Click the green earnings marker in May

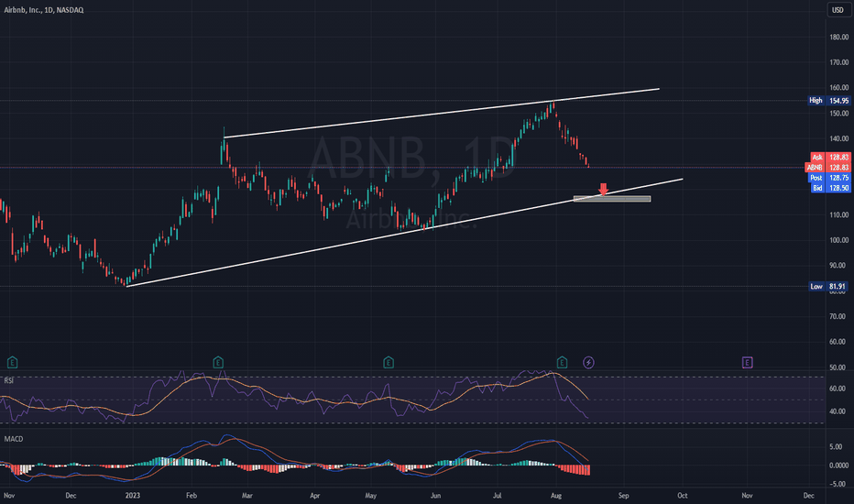389,362
